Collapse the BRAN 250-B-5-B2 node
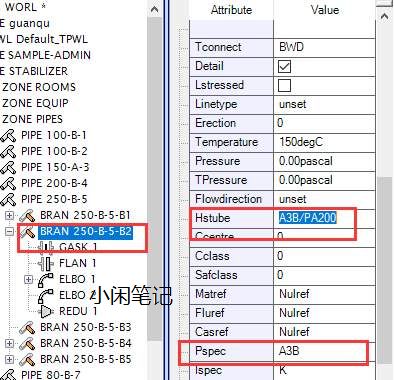The height and width of the screenshot is (380, 394). click(10, 231)
